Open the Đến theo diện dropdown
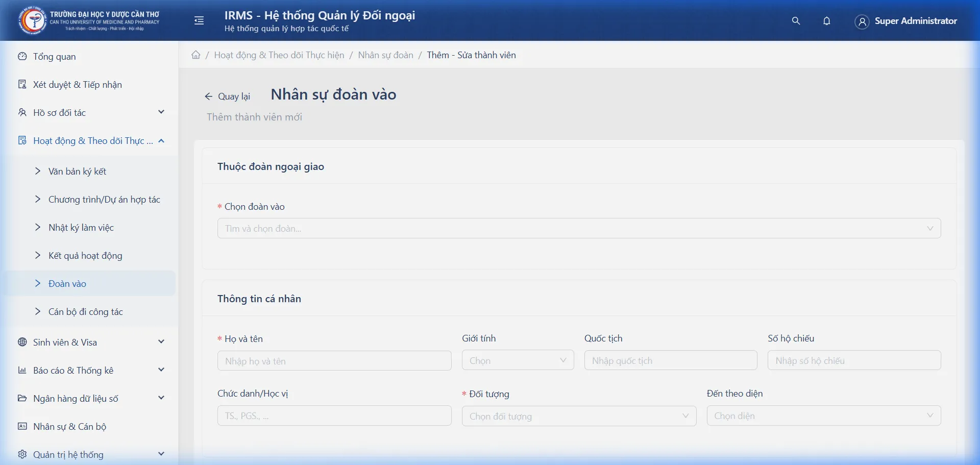Screen dimensions: 980x465 [x=823, y=415]
